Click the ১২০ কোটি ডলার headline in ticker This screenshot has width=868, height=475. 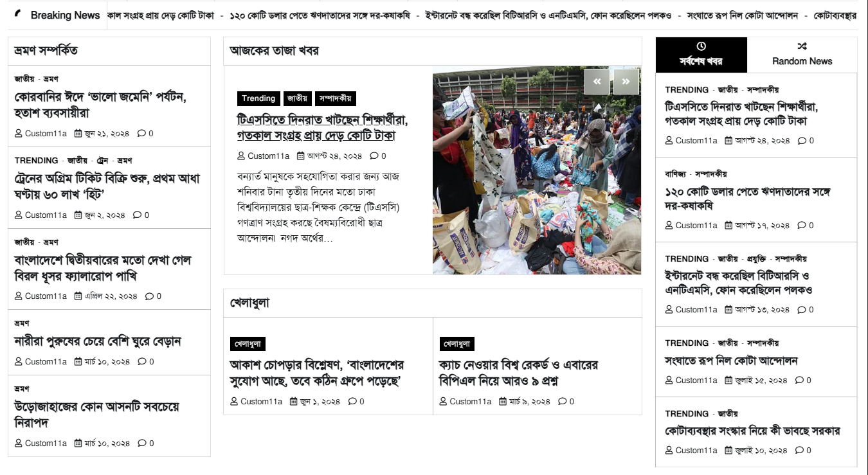[320, 15]
